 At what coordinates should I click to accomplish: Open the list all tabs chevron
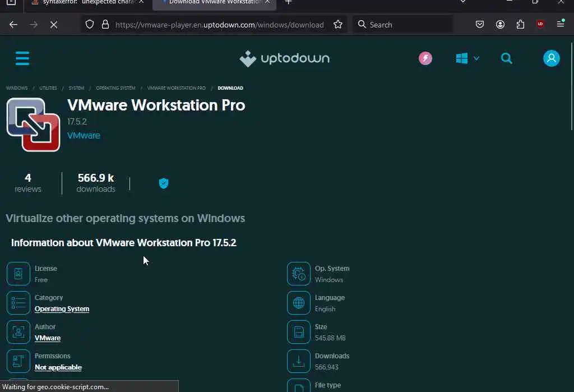pos(463,2)
